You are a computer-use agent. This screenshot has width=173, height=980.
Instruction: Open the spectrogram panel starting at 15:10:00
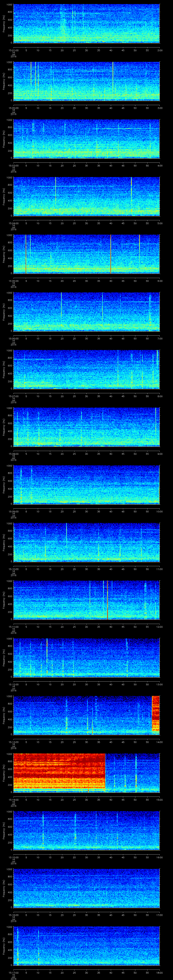click(x=87, y=542)
